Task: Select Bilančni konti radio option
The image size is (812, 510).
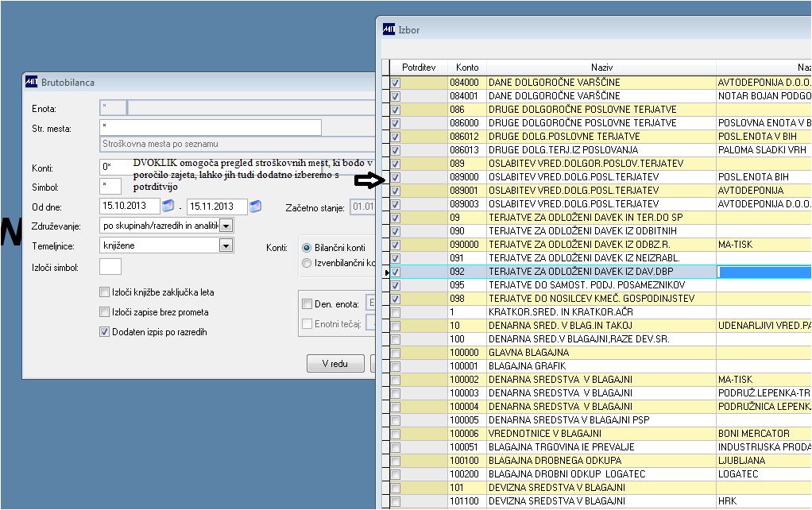Action: pos(307,248)
